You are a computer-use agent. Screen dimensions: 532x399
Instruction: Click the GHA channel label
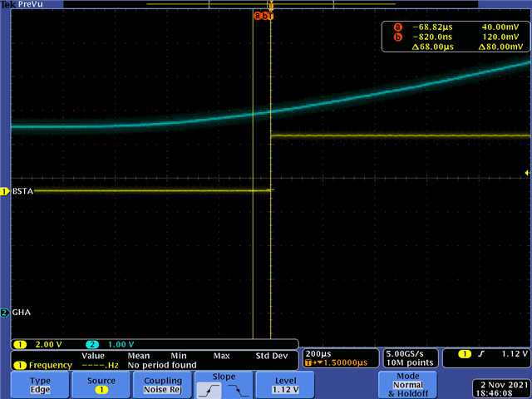click(22, 313)
